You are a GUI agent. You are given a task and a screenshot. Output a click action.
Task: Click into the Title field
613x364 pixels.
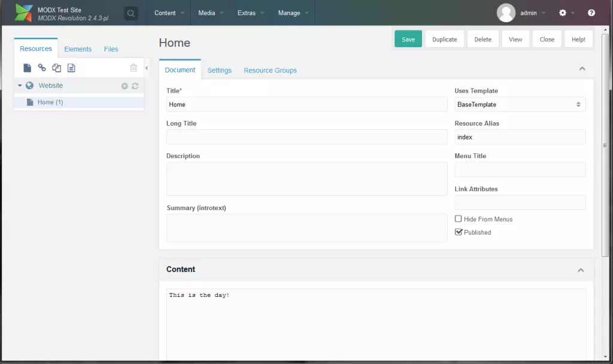tap(307, 104)
